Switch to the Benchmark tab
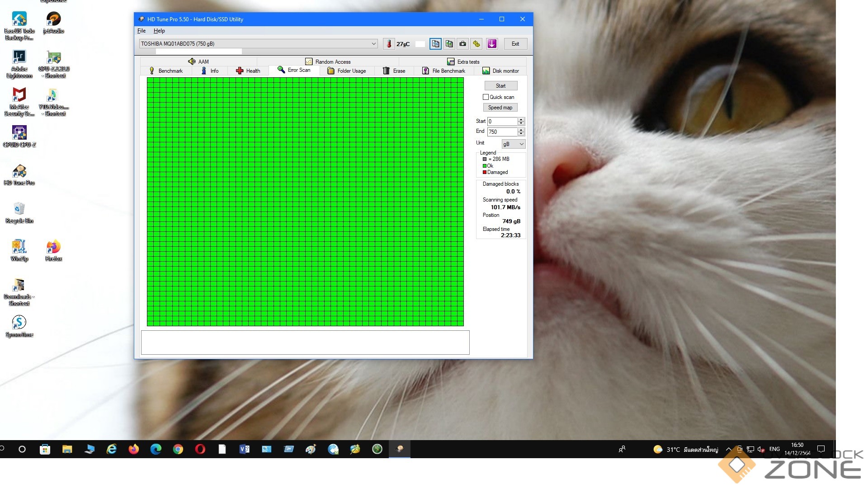Image resolution: width=868 pixels, height=488 pixels. 166,71
